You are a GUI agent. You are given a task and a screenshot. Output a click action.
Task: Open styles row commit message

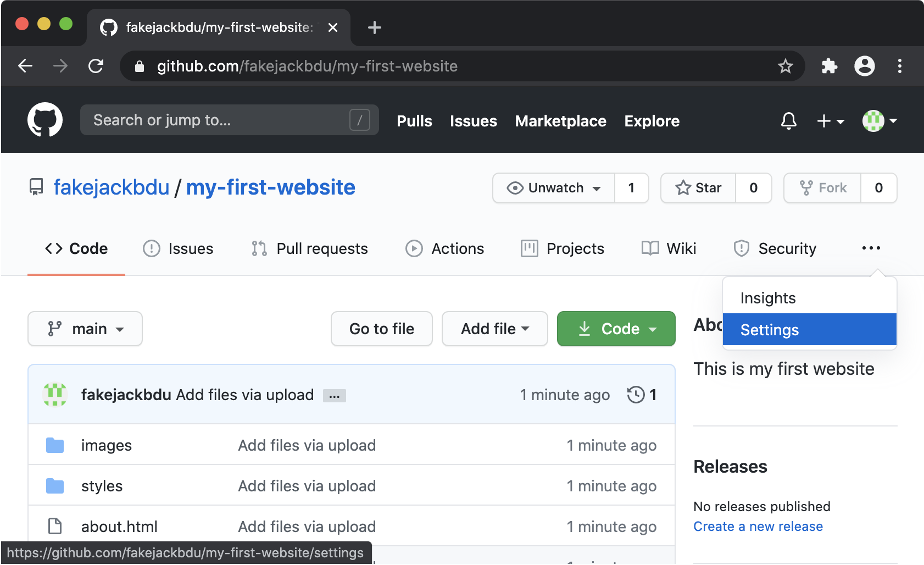point(307,486)
